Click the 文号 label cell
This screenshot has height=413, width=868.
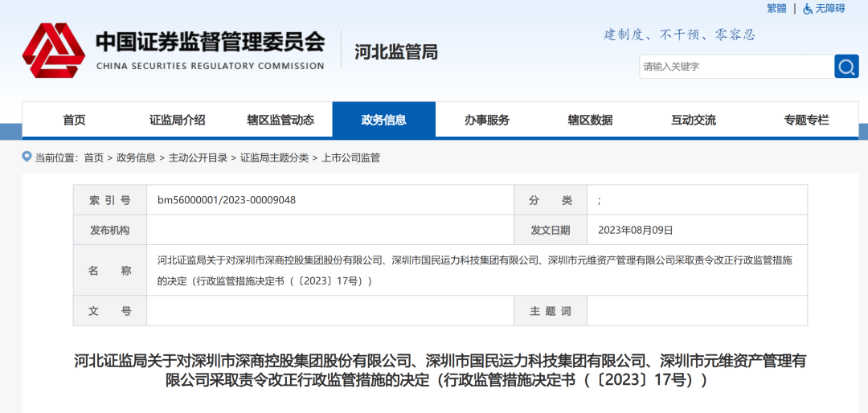(110, 311)
